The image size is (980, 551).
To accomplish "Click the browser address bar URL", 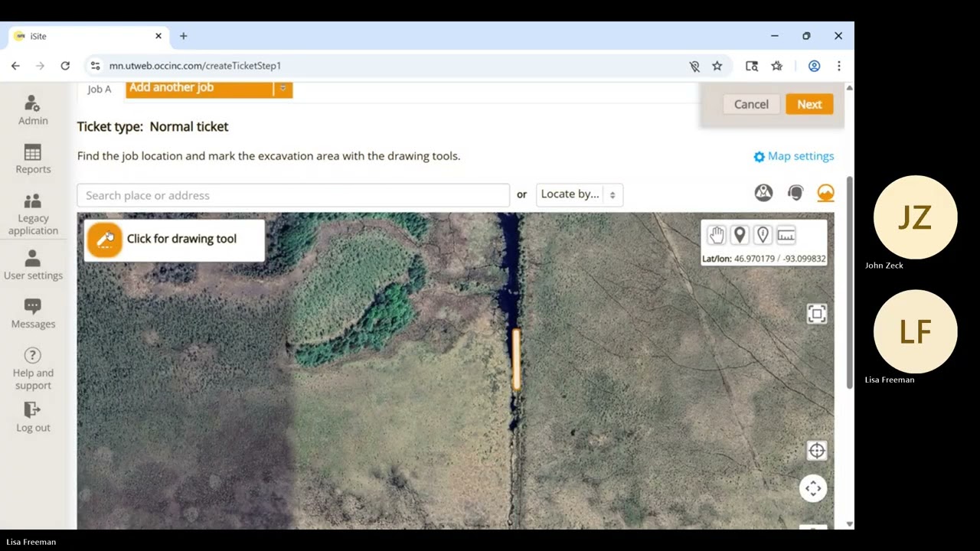I will coord(195,66).
